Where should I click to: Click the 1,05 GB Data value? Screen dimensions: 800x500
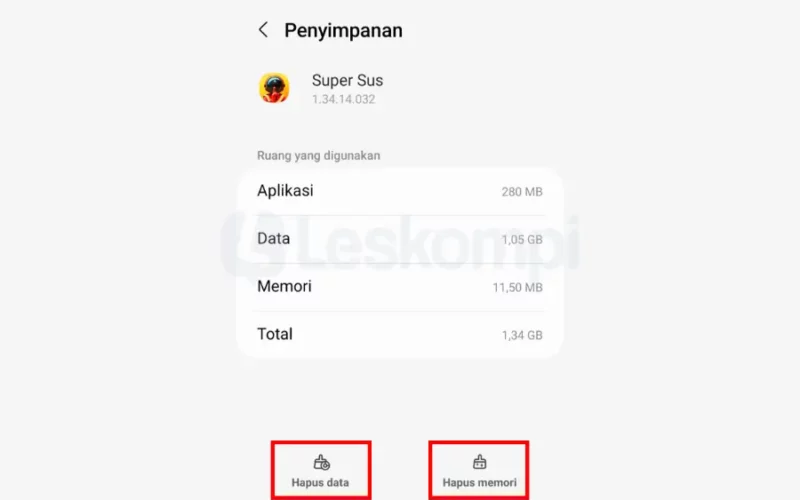coord(522,240)
